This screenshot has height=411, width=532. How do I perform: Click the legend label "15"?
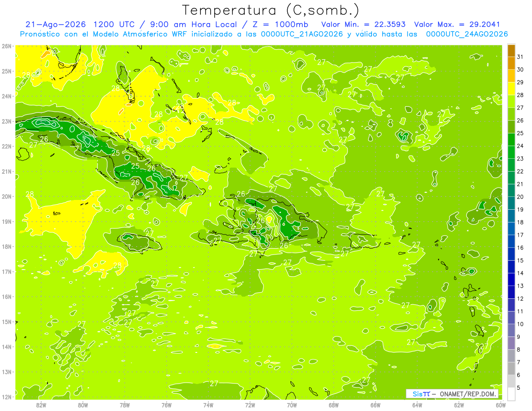pyautogui.click(x=520, y=260)
